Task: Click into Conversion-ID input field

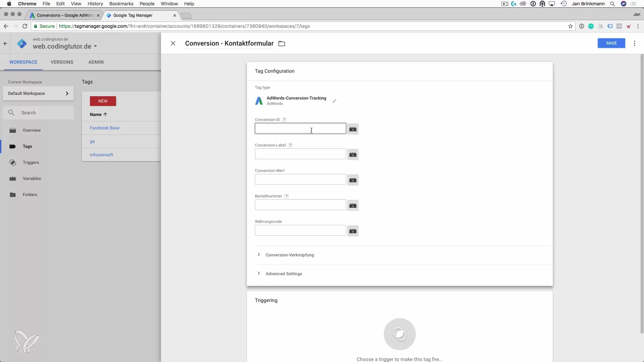Action: coord(301,129)
